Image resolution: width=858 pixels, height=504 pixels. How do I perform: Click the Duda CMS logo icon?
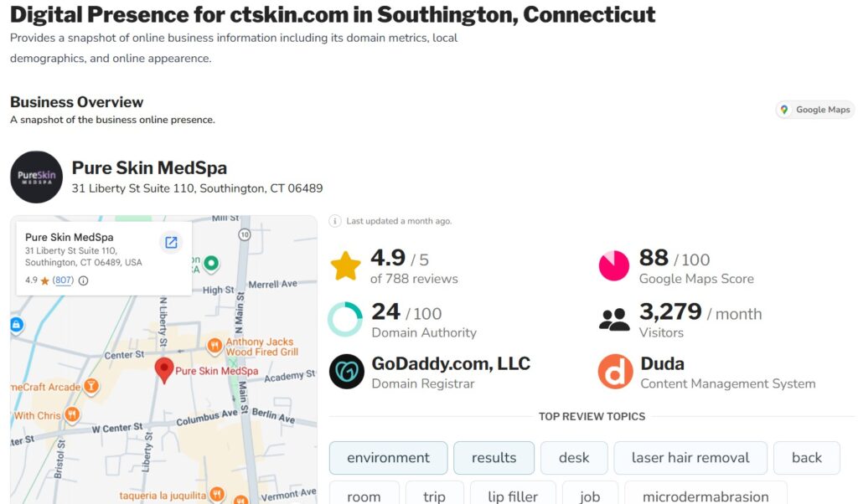click(615, 372)
